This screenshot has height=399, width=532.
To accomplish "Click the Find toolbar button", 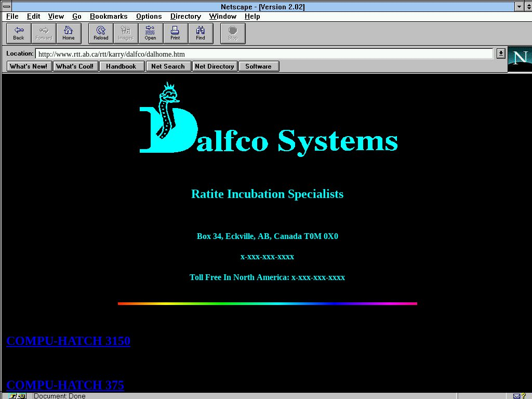I will (x=200, y=33).
